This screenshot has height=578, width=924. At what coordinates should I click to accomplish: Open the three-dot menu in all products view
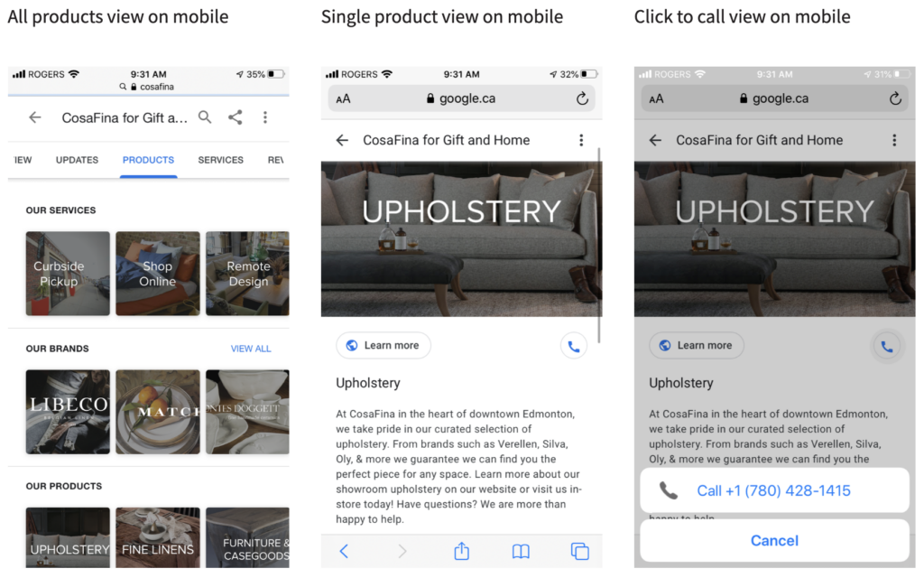[264, 117]
